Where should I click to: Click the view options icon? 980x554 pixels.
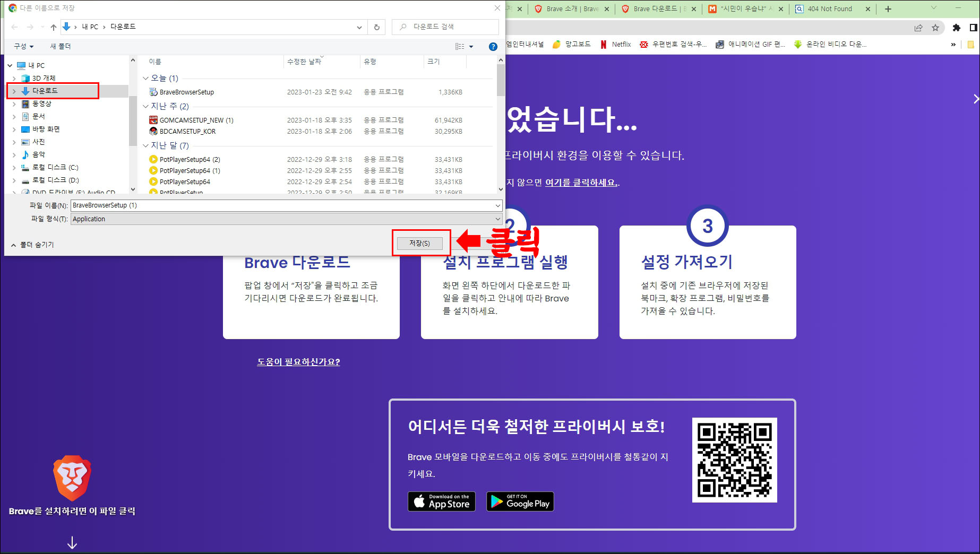point(460,47)
